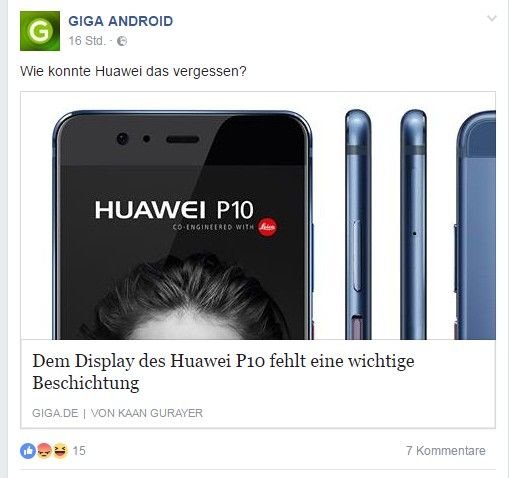Open the Huawei P10 article headline
The width and height of the screenshot is (509, 478).
223,372
